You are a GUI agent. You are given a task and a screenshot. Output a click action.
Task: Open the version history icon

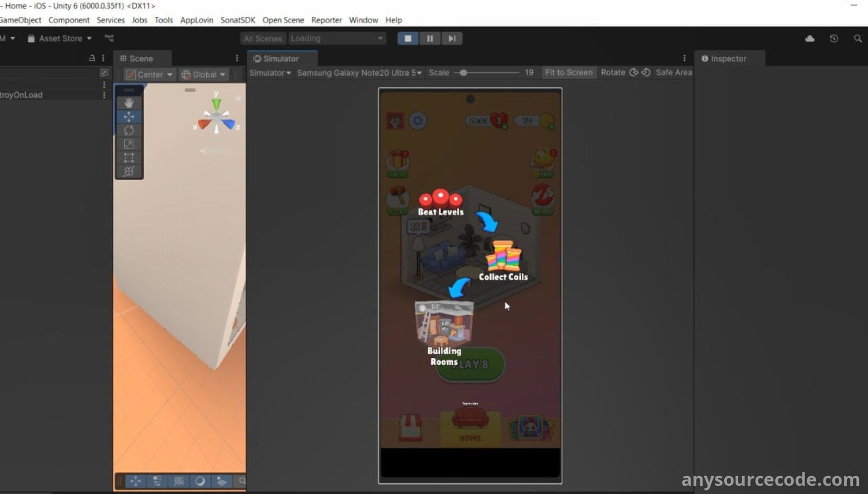point(834,39)
